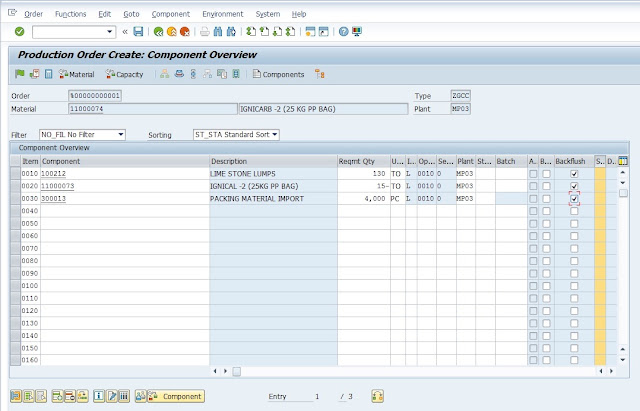Click the Reqmt Qty column header
640x411 pixels.
(x=363, y=161)
